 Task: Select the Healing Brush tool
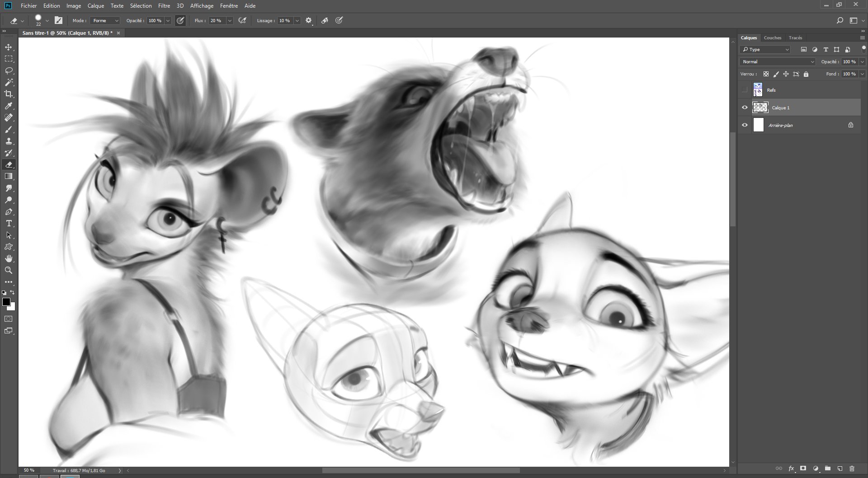click(x=9, y=117)
